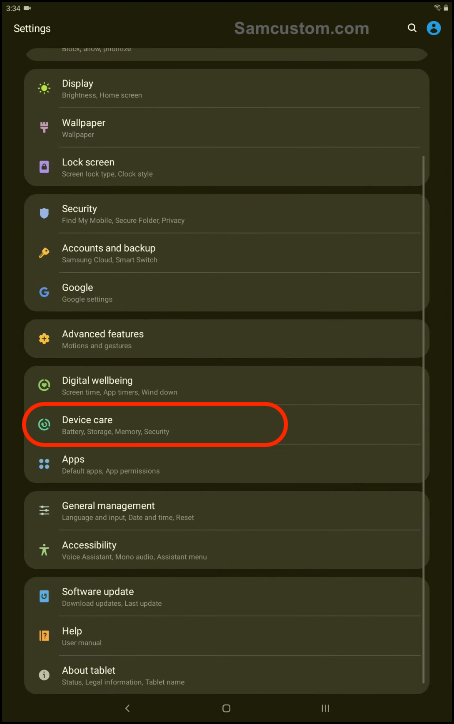Screen dimensions: 454x724
Task: Open About tablet entry
Action: [226, 675]
